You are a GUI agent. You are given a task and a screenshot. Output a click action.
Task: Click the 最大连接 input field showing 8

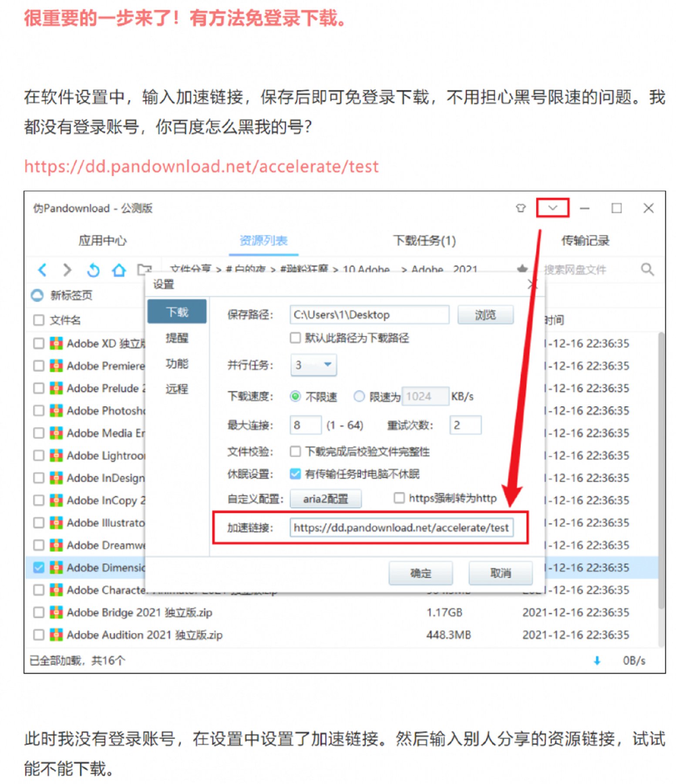click(x=306, y=425)
